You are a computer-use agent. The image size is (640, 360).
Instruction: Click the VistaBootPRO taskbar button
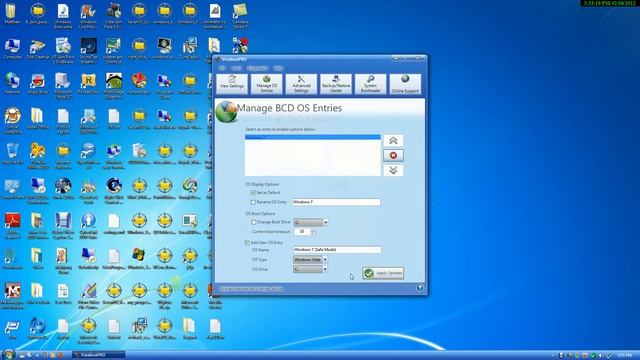tap(98, 355)
